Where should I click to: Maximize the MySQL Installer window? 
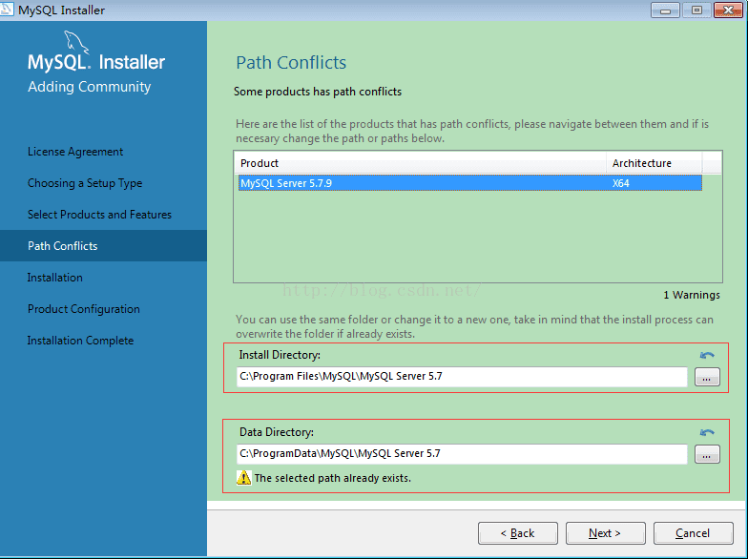696,10
